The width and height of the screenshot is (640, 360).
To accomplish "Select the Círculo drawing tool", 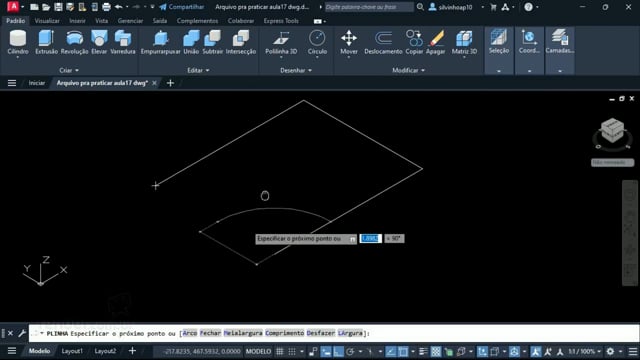I will tap(317, 42).
